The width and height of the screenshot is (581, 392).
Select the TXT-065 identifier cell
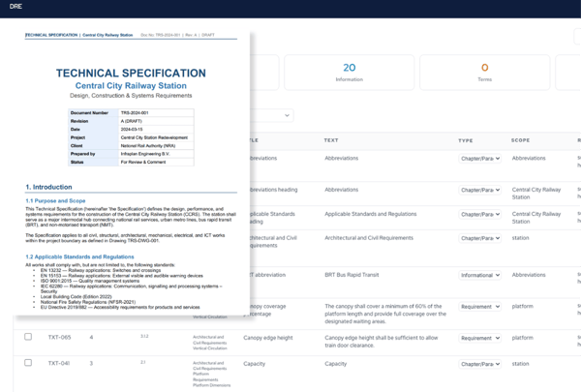coord(59,338)
